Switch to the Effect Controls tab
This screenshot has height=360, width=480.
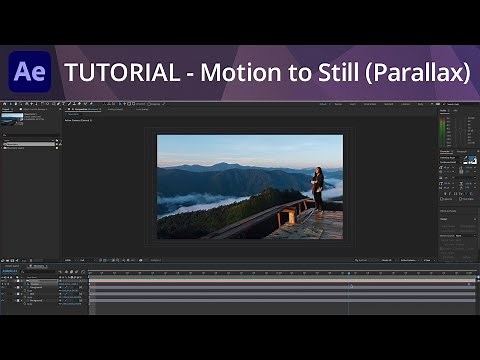pos(35,109)
